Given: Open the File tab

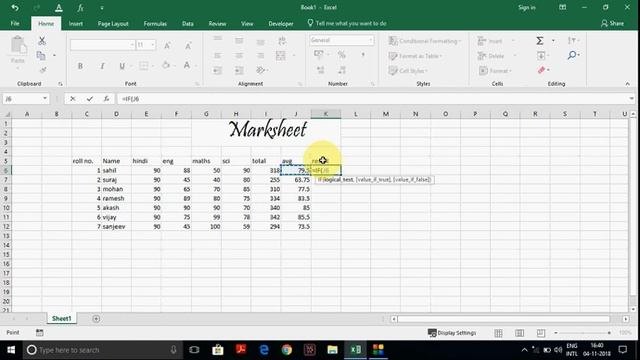Looking at the screenshot, I should coord(15,24).
